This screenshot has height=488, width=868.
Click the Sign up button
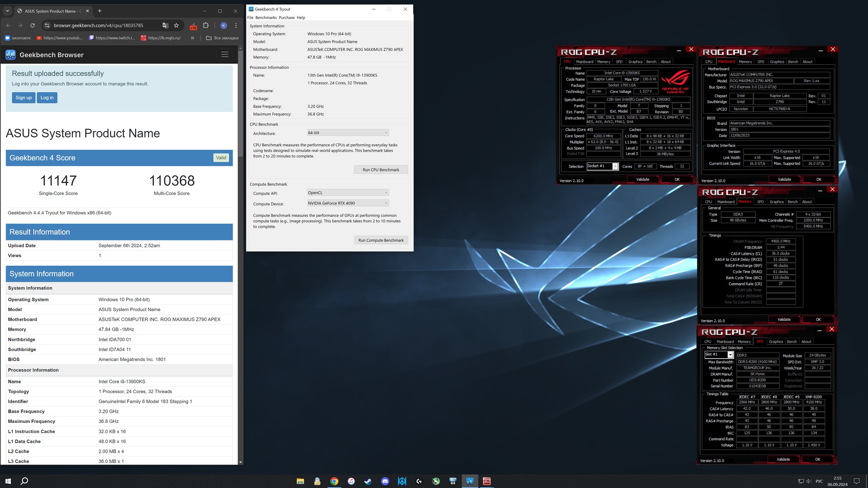coord(24,98)
